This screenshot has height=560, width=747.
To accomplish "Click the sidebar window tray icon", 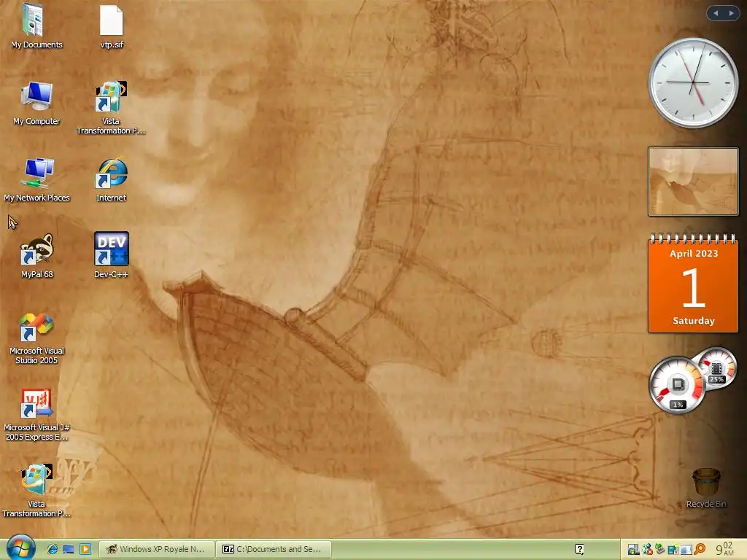I will click(x=686, y=550).
